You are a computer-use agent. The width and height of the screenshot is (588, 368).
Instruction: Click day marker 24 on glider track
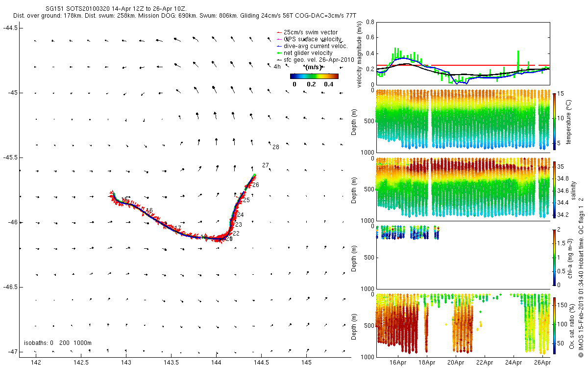coord(240,215)
